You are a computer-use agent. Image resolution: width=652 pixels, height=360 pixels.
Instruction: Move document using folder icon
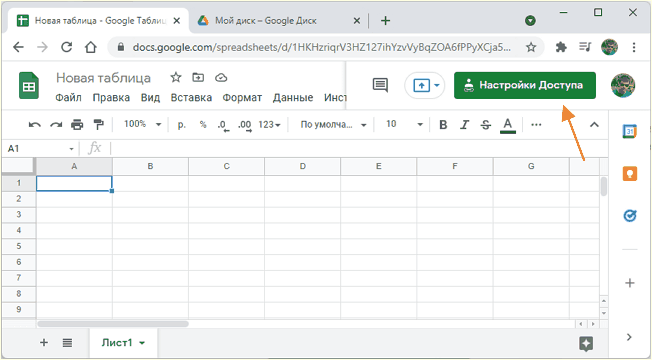pos(198,77)
